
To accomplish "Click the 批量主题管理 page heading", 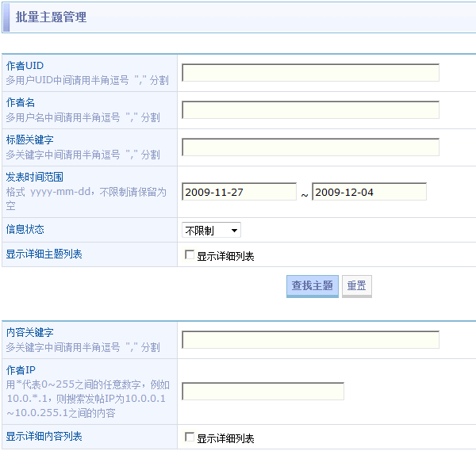I will 52,17.
